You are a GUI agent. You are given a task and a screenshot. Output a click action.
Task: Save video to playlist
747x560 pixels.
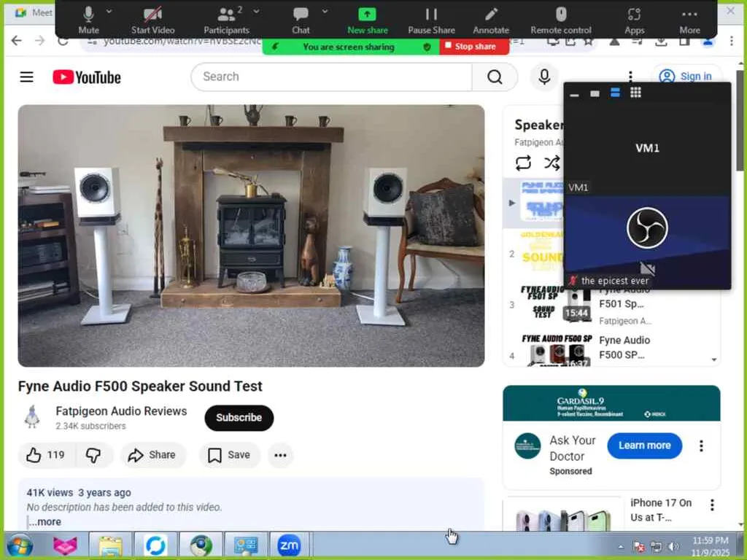click(230, 455)
